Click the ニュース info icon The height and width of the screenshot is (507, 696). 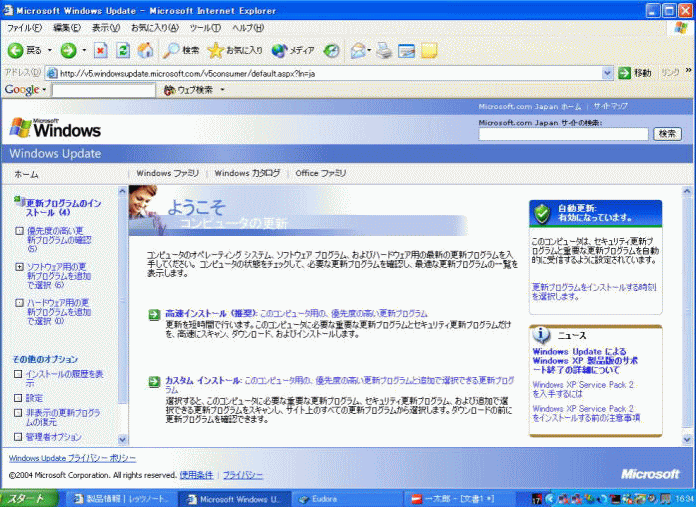coord(542,335)
